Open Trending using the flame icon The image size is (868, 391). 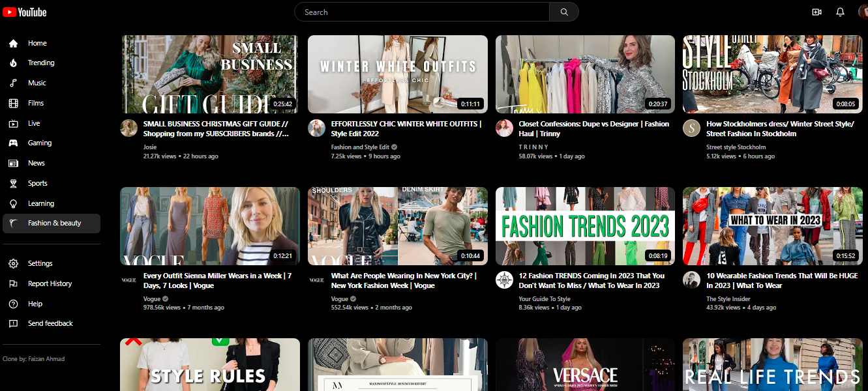[13, 63]
